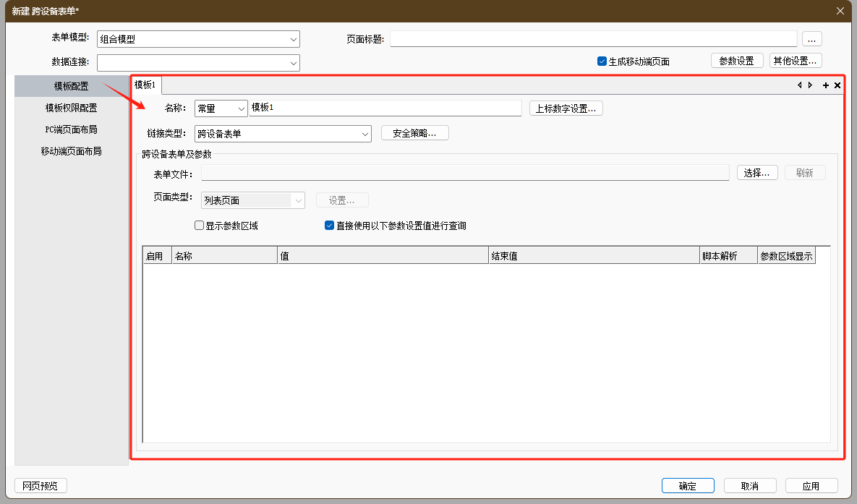Click the 选择... button for 表单文件
Screen dimensions: 857x504
click(757, 173)
